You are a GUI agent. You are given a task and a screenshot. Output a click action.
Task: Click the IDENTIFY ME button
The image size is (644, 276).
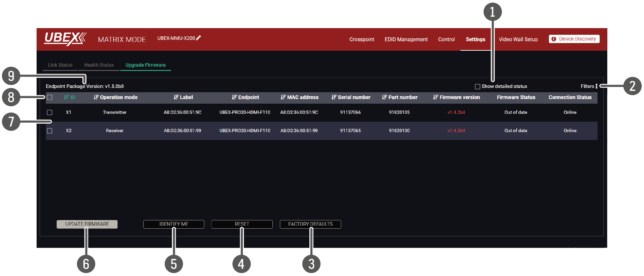pyautogui.click(x=174, y=224)
